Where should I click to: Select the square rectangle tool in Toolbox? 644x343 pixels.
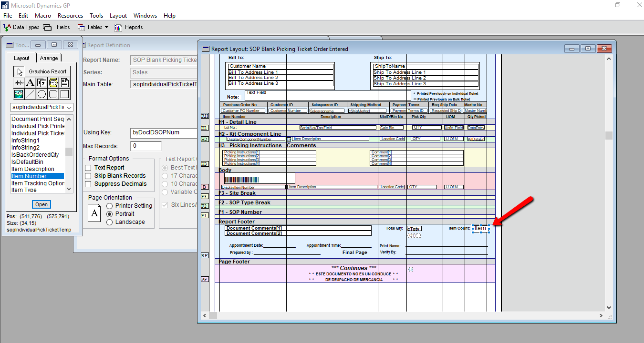point(65,94)
